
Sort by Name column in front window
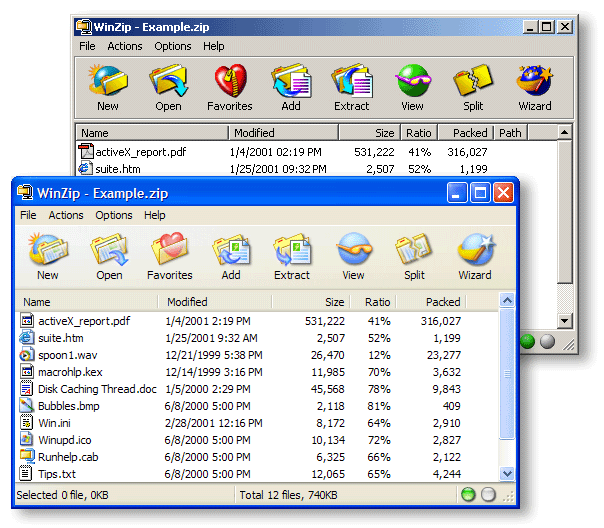(87, 302)
